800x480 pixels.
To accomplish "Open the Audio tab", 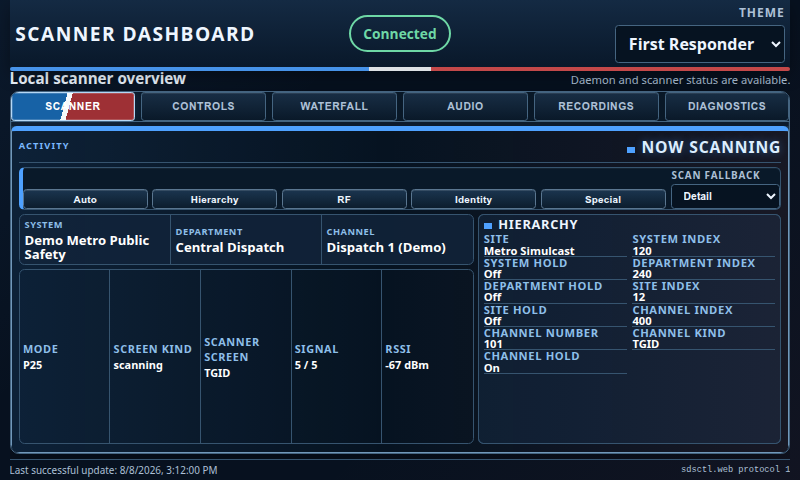I will point(465,106).
